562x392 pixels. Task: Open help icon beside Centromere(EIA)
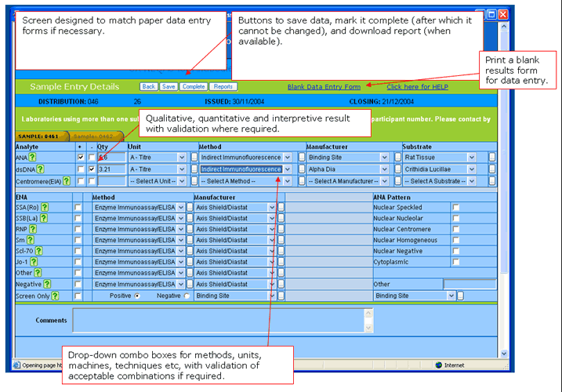67,181
